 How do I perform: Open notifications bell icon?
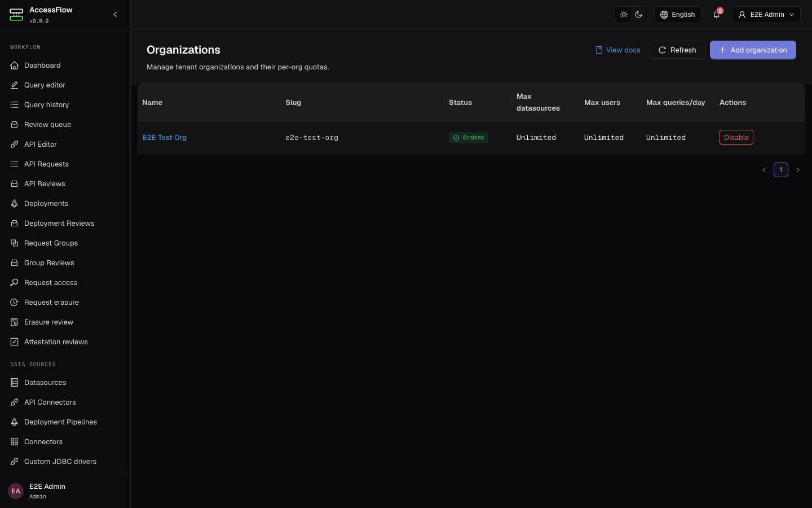[x=716, y=15]
